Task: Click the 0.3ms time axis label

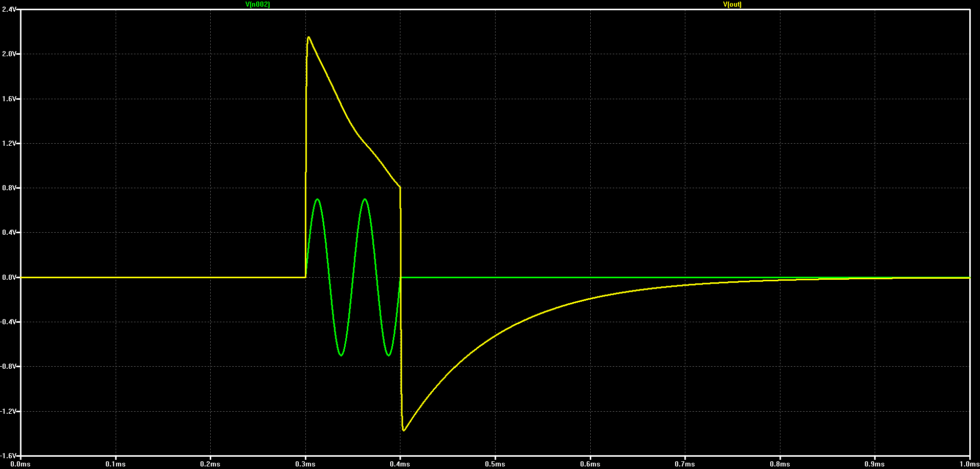Action: [x=305, y=464]
